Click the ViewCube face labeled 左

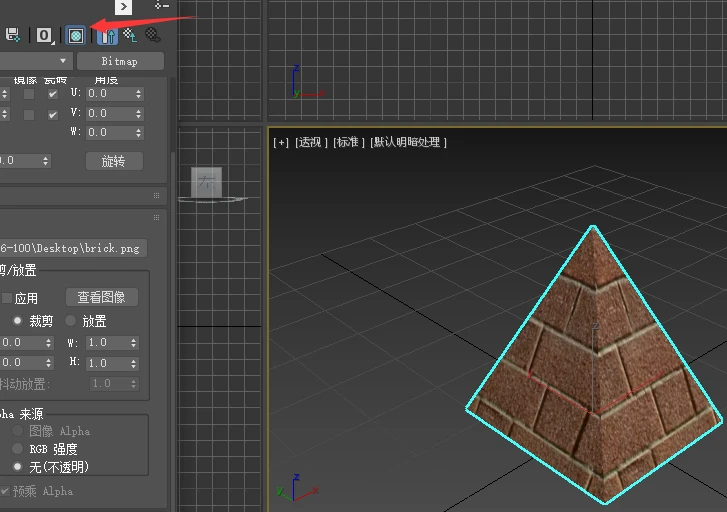pos(206,182)
